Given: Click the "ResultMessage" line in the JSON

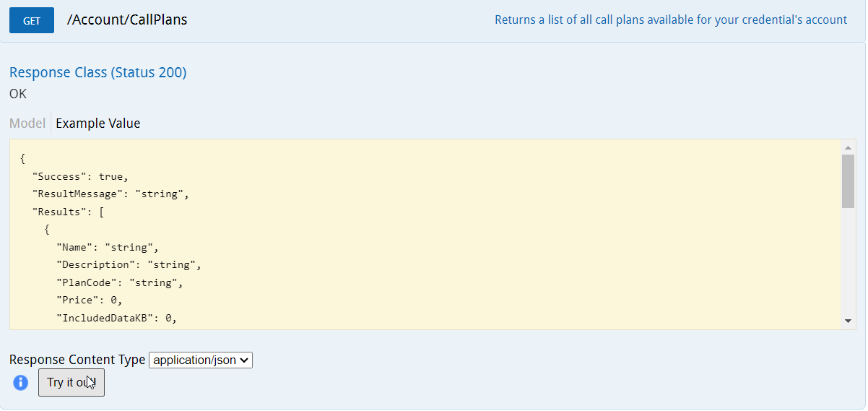Looking at the screenshot, I should click(110, 194).
